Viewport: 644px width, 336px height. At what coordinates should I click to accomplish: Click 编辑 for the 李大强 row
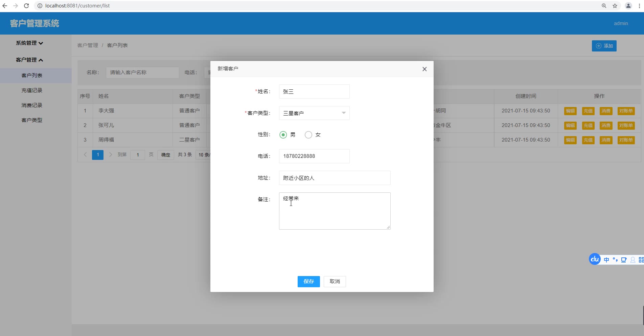(x=570, y=111)
